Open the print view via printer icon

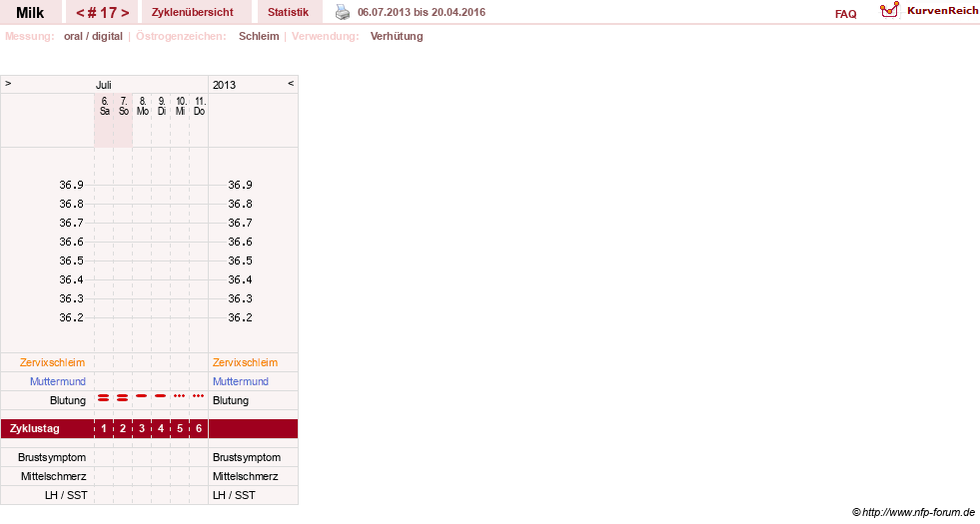click(343, 12)
